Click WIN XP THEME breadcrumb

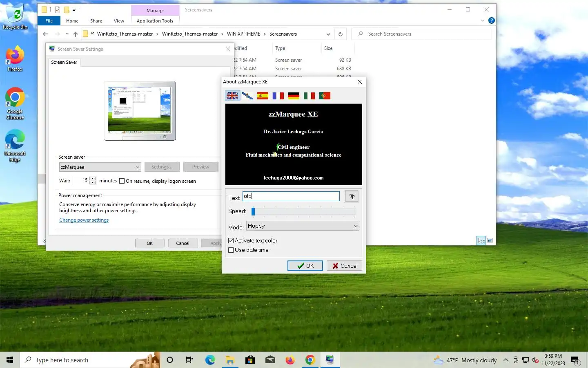[x=243, y=34]
